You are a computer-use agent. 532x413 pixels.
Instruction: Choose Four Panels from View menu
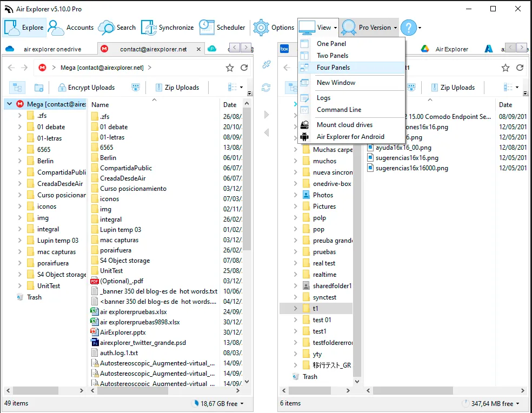point(351,68)
